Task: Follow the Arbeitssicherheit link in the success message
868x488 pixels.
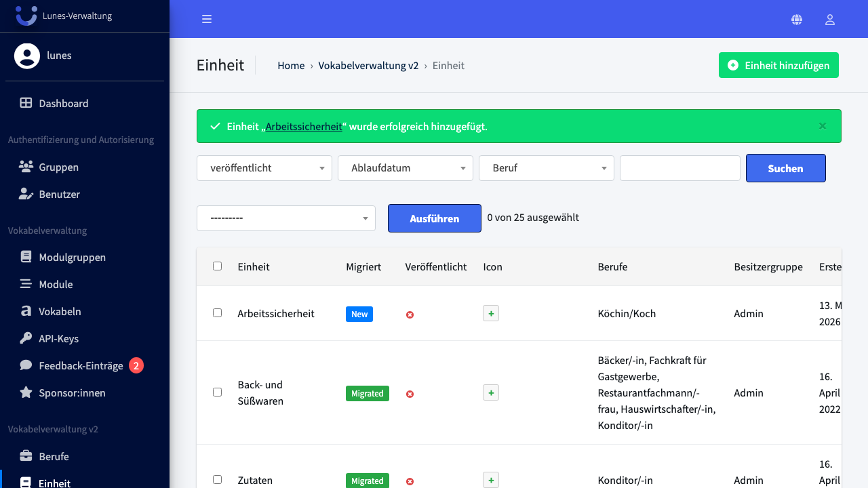Action: pos(304,126)
